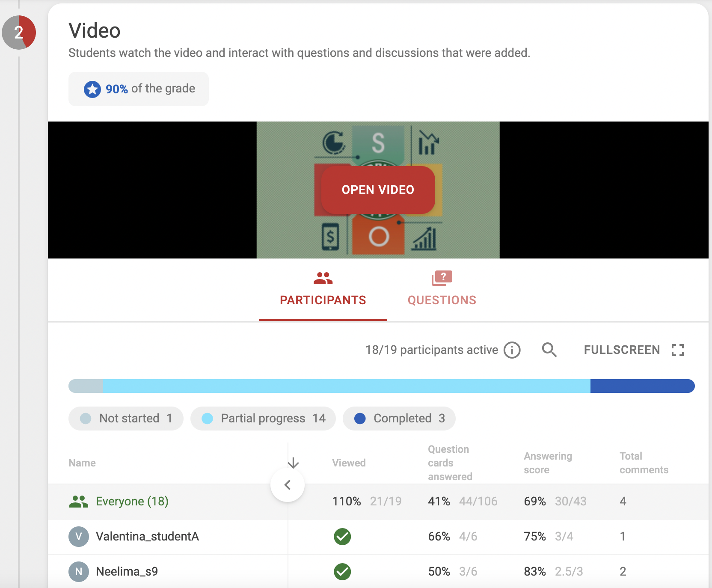Screen dimensions: 712x588
Task: Click the step 2 progress circle
Action: tap(19, 33)
